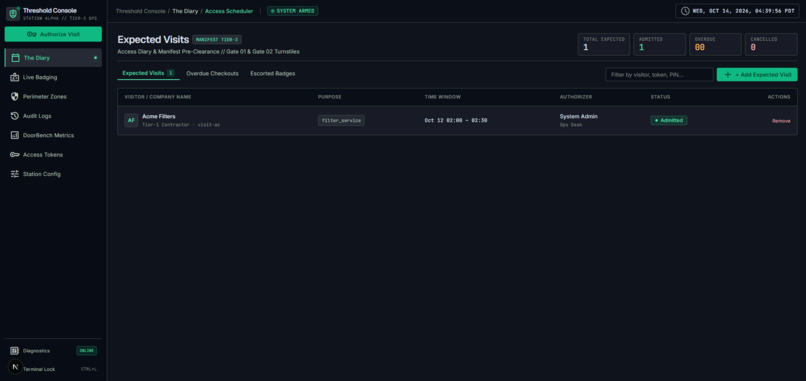806x381 pixels.
Task: Switch to Overdue Checkouts tab
Action: click(x=212, y=74)
